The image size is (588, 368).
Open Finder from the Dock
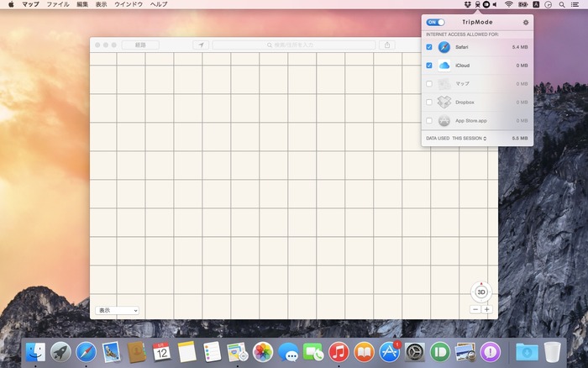point(35,352)
